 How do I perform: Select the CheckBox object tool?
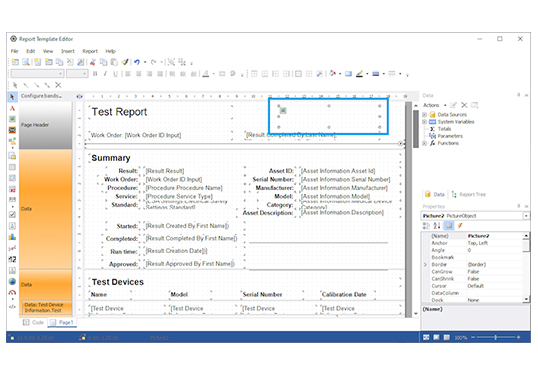tap(12, 214)
